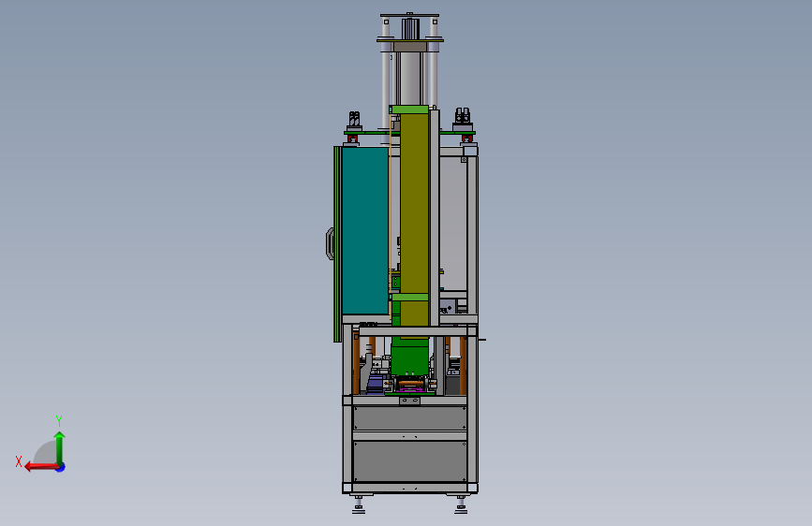Click the green Y axis arrow on the triad
The height and width of the screenshot is (526, 812).
click(60, 447)
